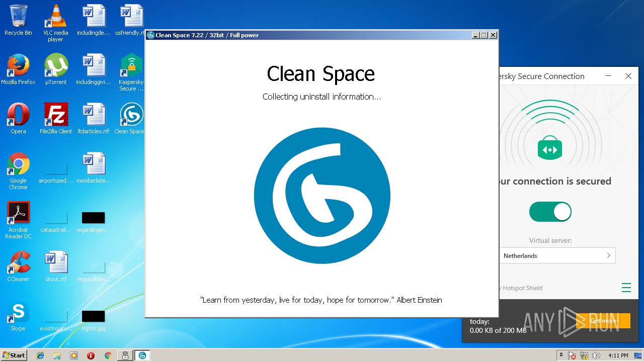Screen dimensions: 644x362
Task: Open the Kaspersky hamburger menu
Action: click(x=626, y=288)
